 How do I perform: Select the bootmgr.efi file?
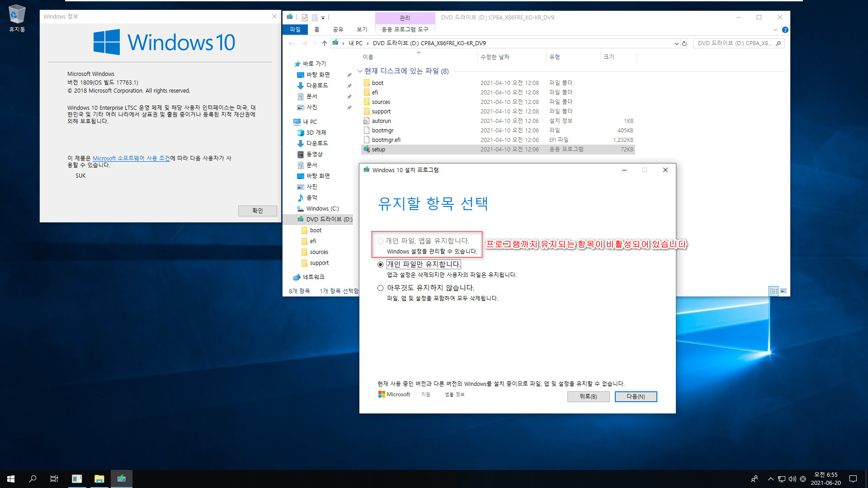pyautogui.click(x=386, y=140)
